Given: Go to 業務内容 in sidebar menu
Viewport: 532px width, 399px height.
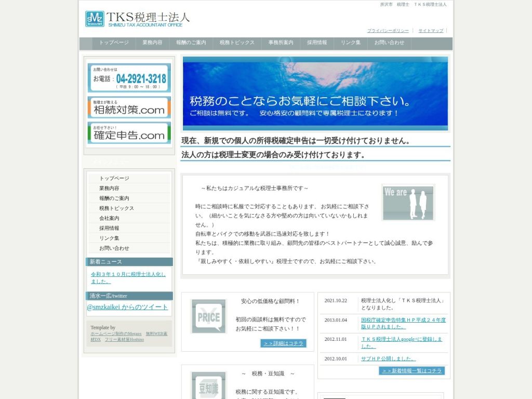Looking at the screenshot, I should (x=129, y=188).
